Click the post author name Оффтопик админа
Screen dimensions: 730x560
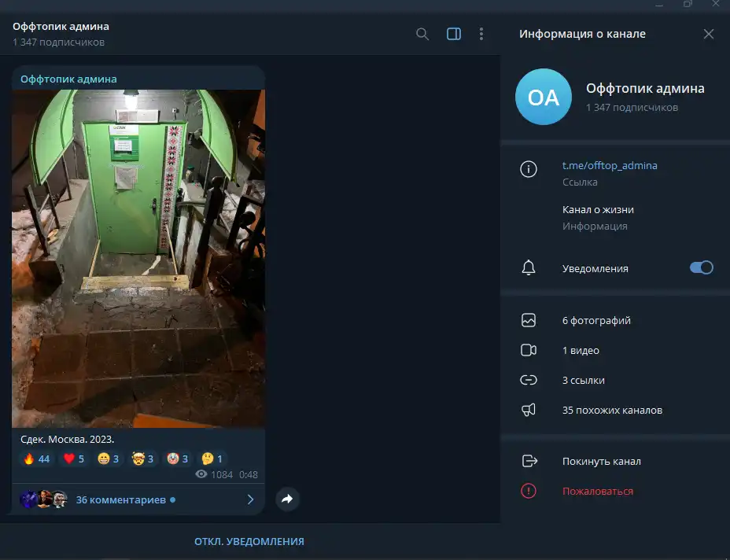[x=68, y=79]
